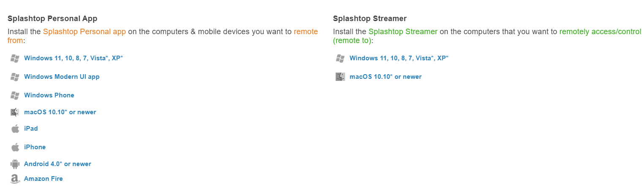644x188 pixels.
Task: Click the Apple logo beside iPhone
Action: pos(15,147)
